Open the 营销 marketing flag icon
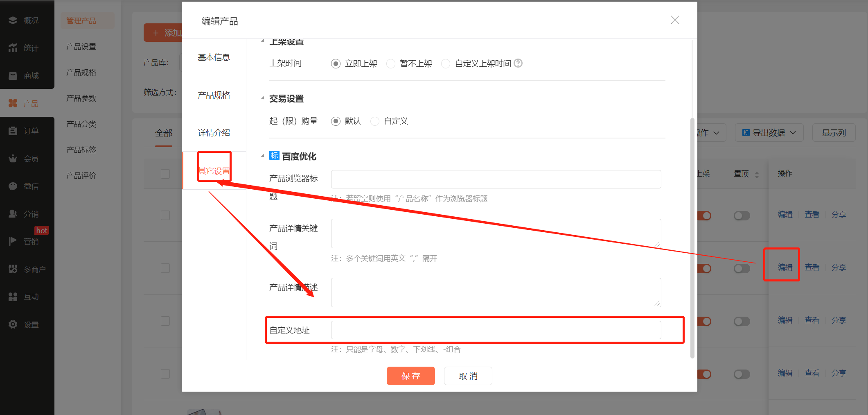 point(13,241)
